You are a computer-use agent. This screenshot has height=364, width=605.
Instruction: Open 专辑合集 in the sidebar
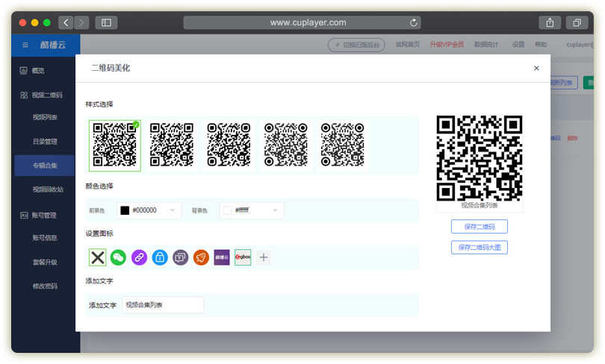tap(45, 165)
